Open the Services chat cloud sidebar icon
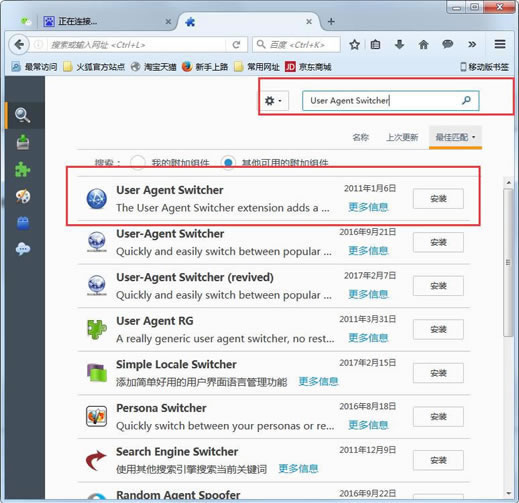The image size is (519, 503). [23, 249]
